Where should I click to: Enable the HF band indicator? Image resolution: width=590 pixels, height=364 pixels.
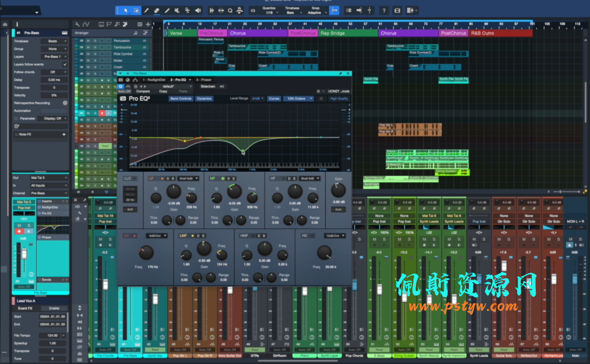point(283,178)
